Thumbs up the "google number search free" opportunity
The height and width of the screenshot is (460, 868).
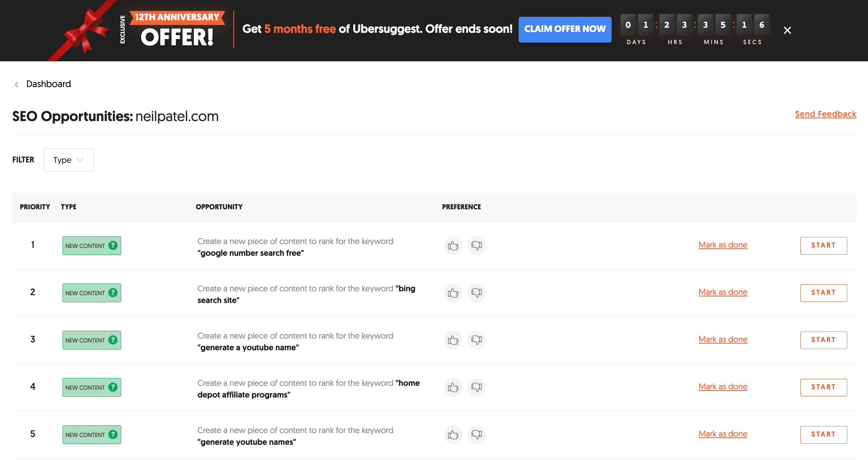point(453,246)
